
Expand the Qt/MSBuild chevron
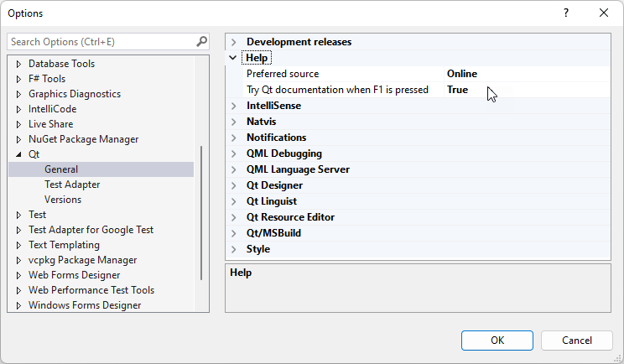(x=234, y=233)
